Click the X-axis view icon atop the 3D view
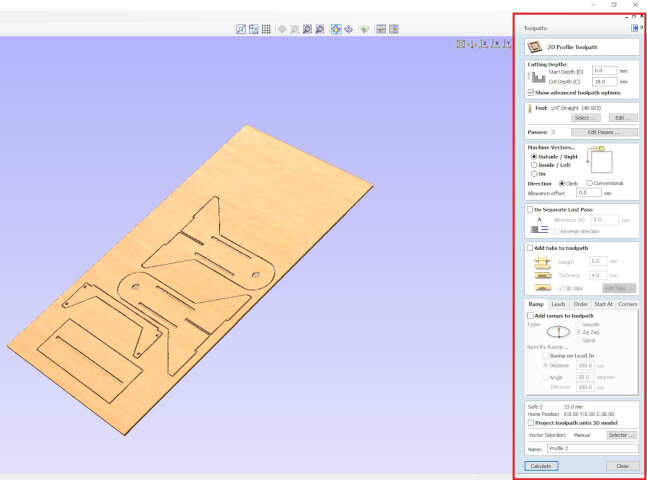 point(496,44)
